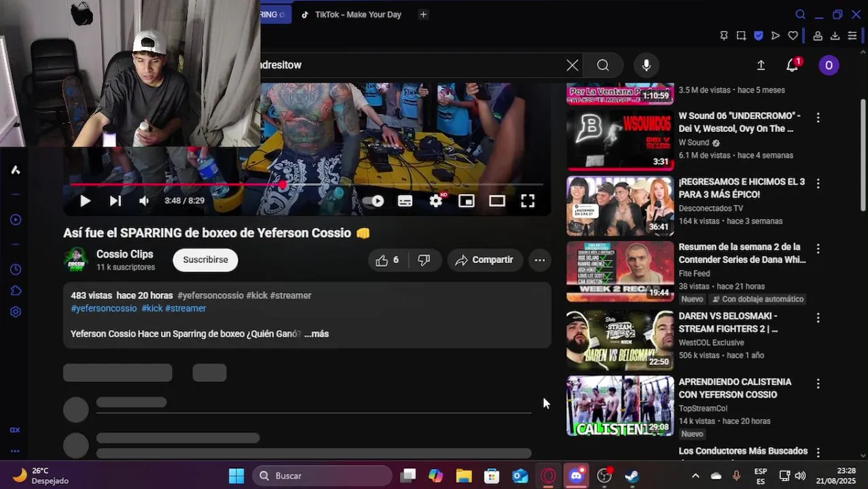Open options for APRENDIENDO CALISTENIA video

point(818,384)
